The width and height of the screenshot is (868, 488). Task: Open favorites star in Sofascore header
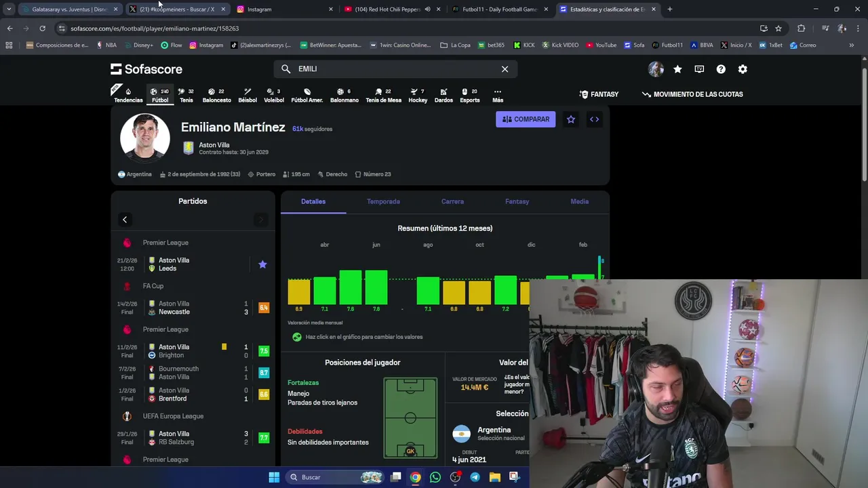tap(677, 69)
